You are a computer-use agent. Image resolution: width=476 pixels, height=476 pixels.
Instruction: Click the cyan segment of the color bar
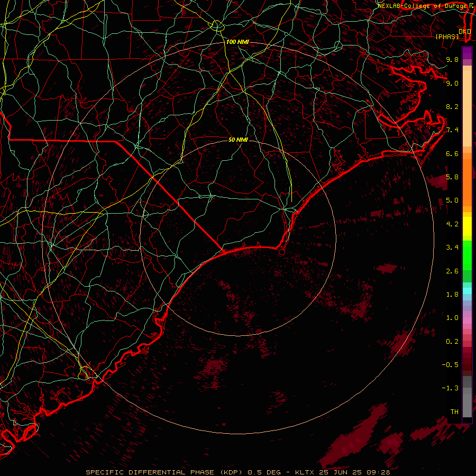[x=467, y=290]
